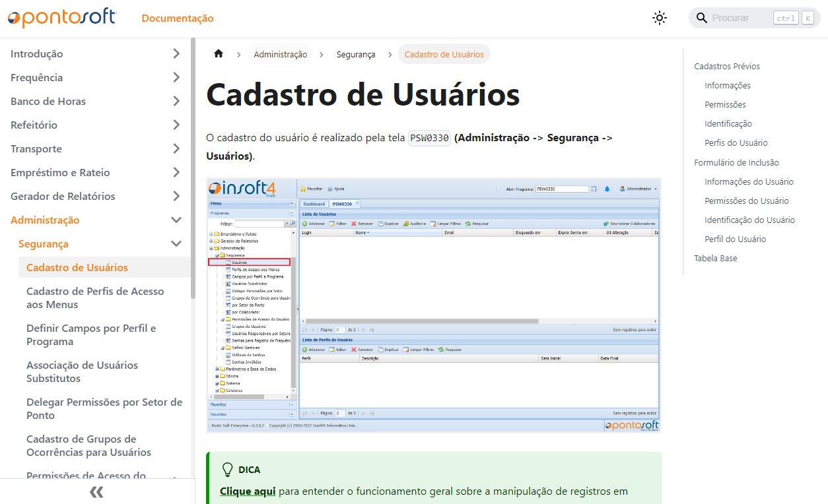Click the search magnifier icon
Image resolution: width=828 pixels, height=504 pixels.
coord(702,18)
